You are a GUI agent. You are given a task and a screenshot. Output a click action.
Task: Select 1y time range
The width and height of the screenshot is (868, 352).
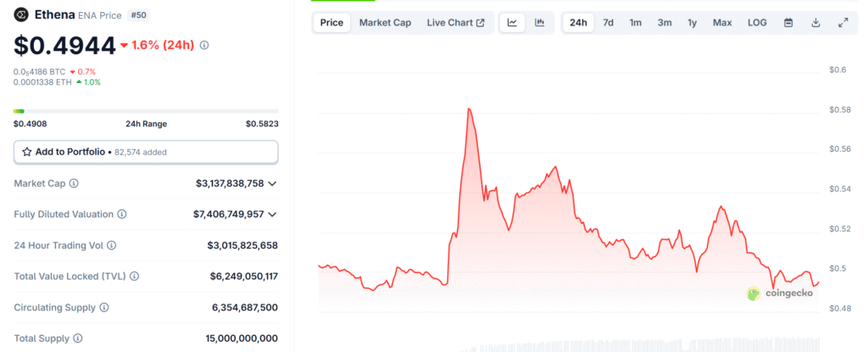coord(693,23)
